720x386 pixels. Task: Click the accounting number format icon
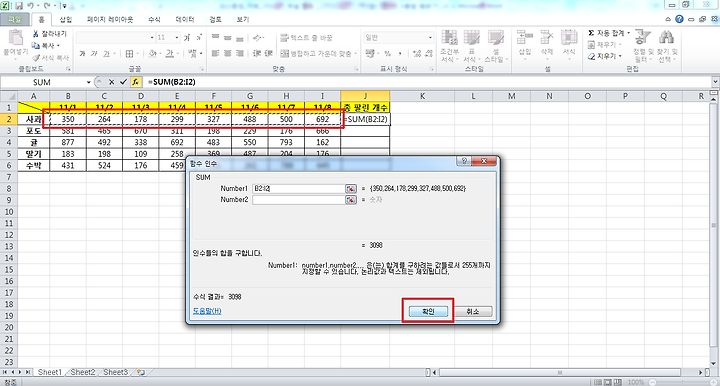point(370,54)
